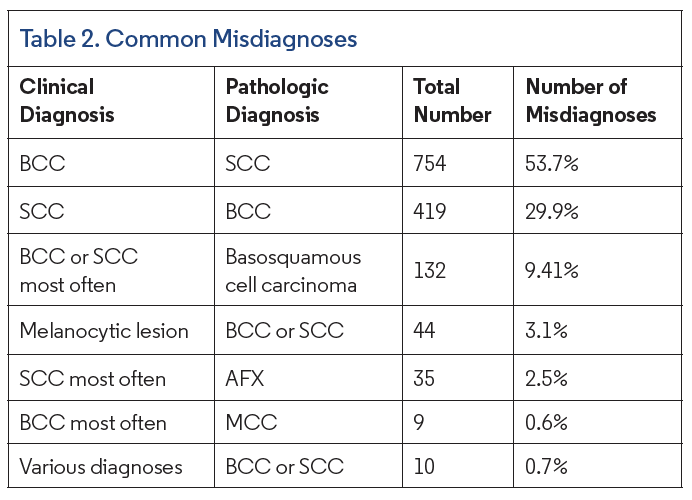Click the 29.9% percentage cell
Screen dimensions: 692x500
553,212
